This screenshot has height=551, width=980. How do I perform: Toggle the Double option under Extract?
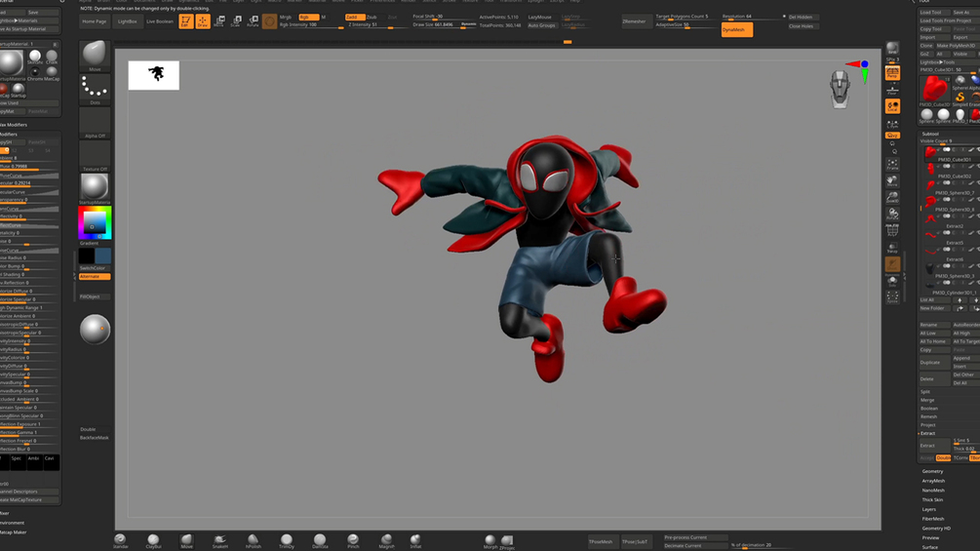pos(943,458)
